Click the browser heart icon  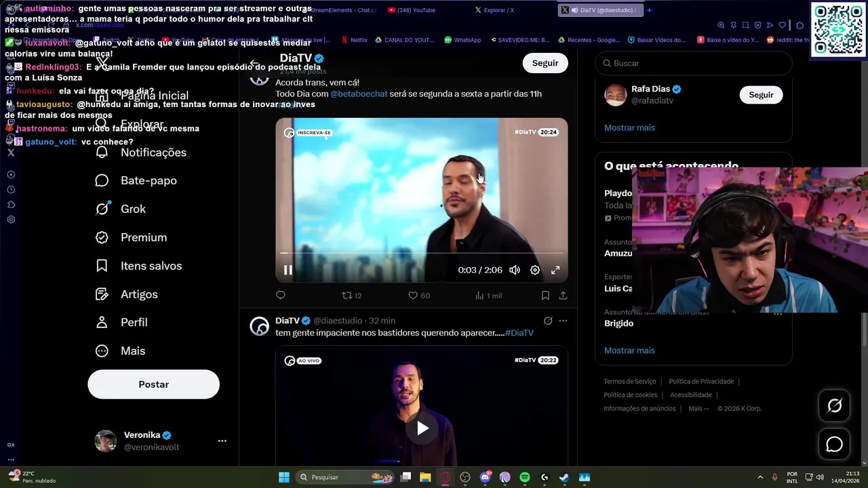click(x=783, y=25)
